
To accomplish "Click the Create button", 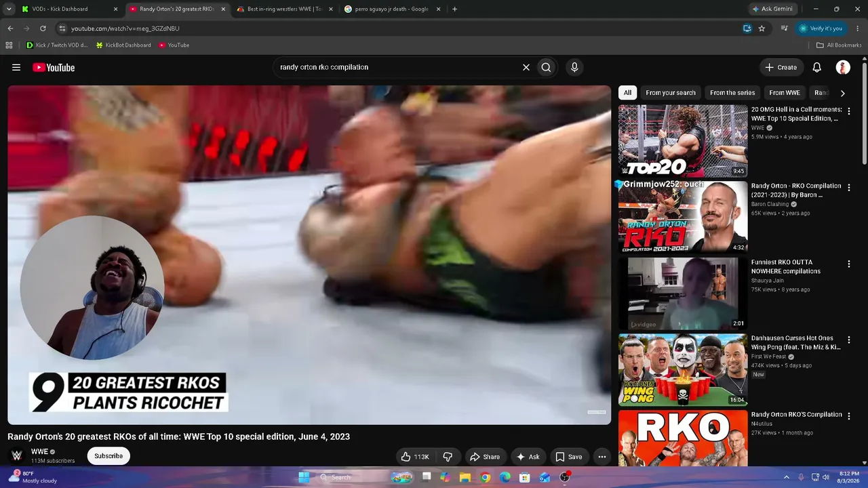I will tap(781, 67).
